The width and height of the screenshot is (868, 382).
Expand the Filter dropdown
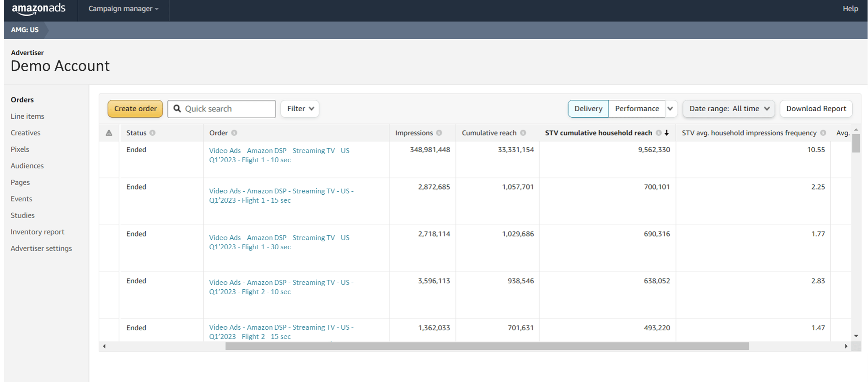[x=300, y=109]
